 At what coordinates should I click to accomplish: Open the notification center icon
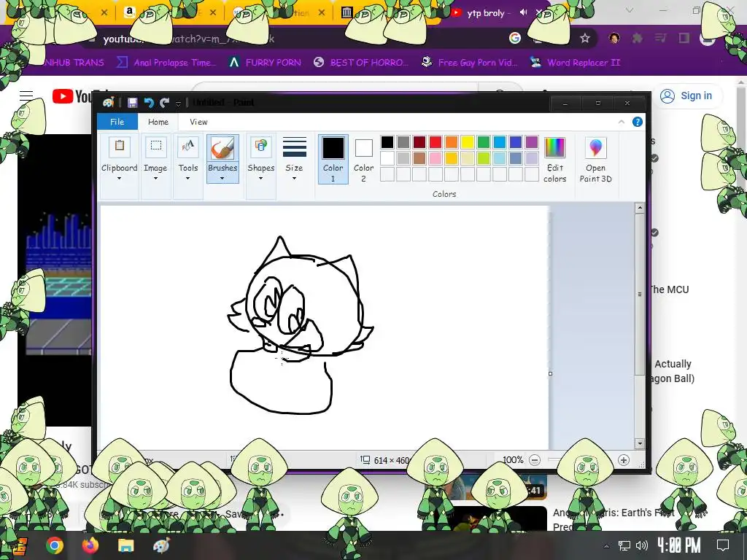(723, 545)
